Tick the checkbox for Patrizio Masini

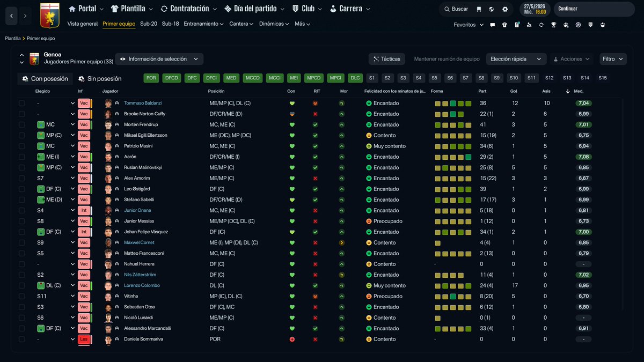tap(22, 146)
